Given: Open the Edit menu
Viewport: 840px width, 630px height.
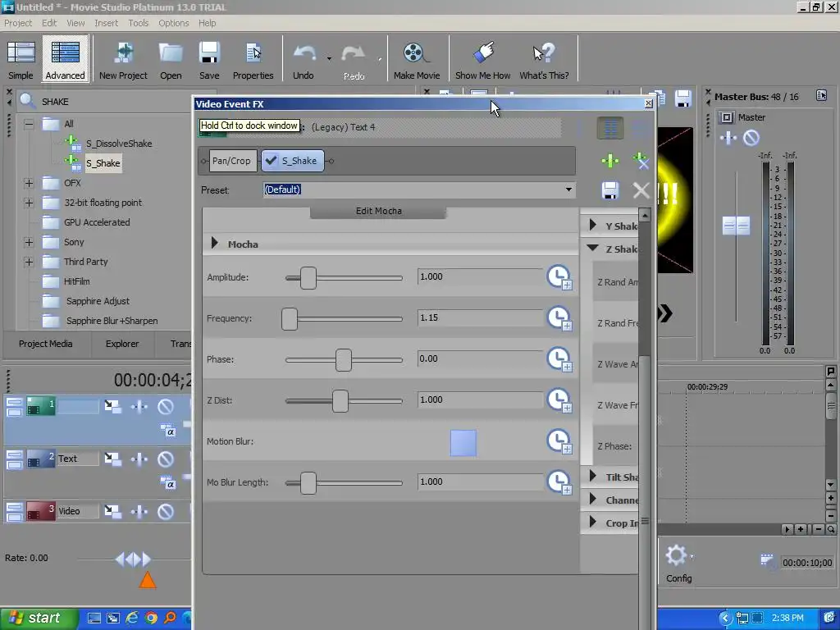Looking at the screenshot, I should pos(49,23).
